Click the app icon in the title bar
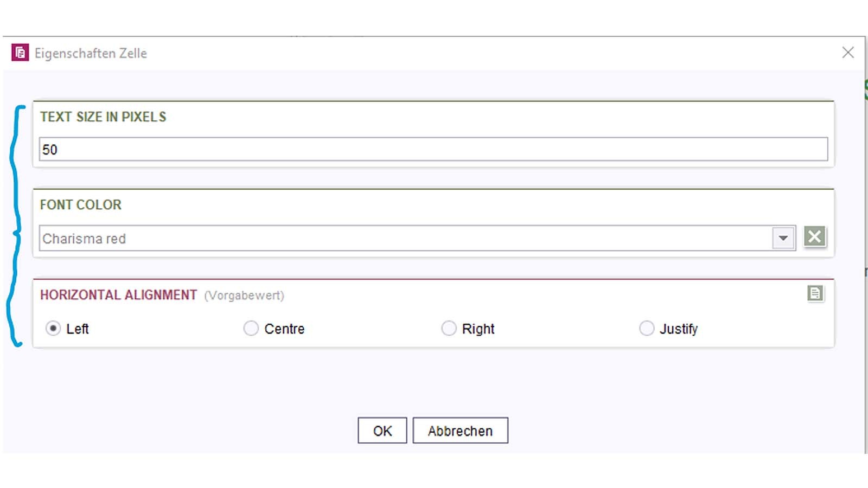This screenshot has height=488, width=868. 20,53
